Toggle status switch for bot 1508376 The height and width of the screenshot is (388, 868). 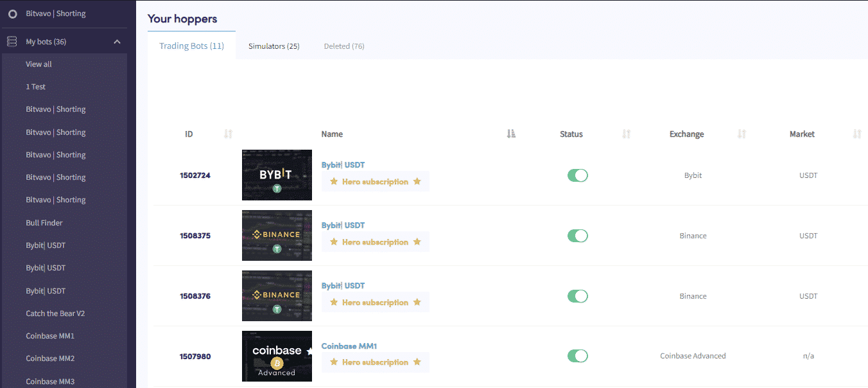pyautogui.click(x=577, y=296)
